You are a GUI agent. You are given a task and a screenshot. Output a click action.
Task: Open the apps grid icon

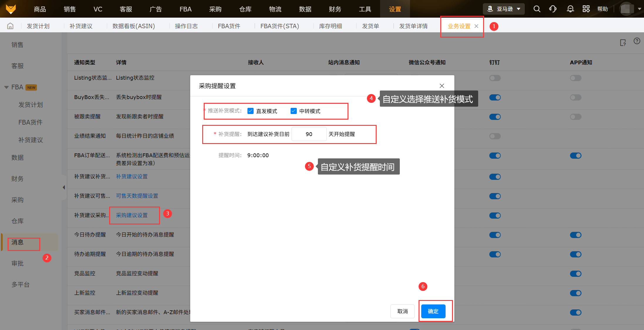(x=586, y=9)
